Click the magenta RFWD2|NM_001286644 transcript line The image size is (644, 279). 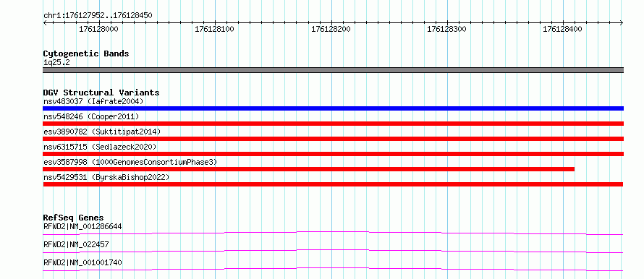point(333,233)
